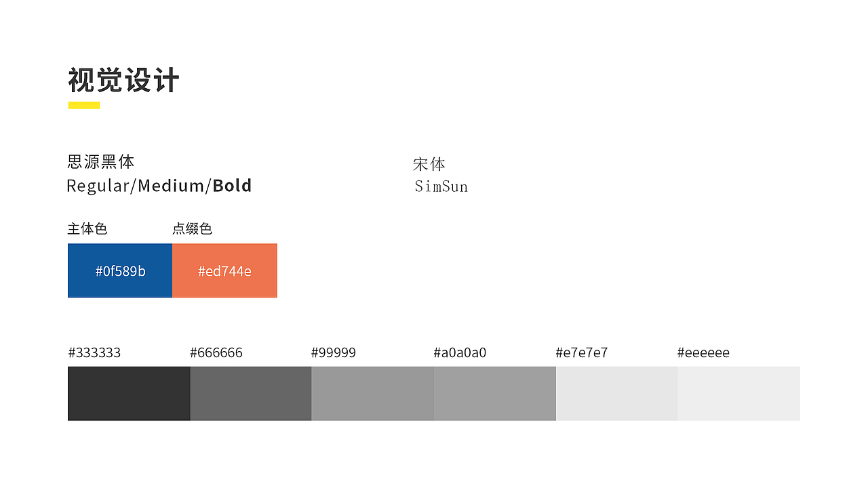Pick the orange #ed744e color swatch
This screenshot has width=868, height=488.
[x=224, y=270]
